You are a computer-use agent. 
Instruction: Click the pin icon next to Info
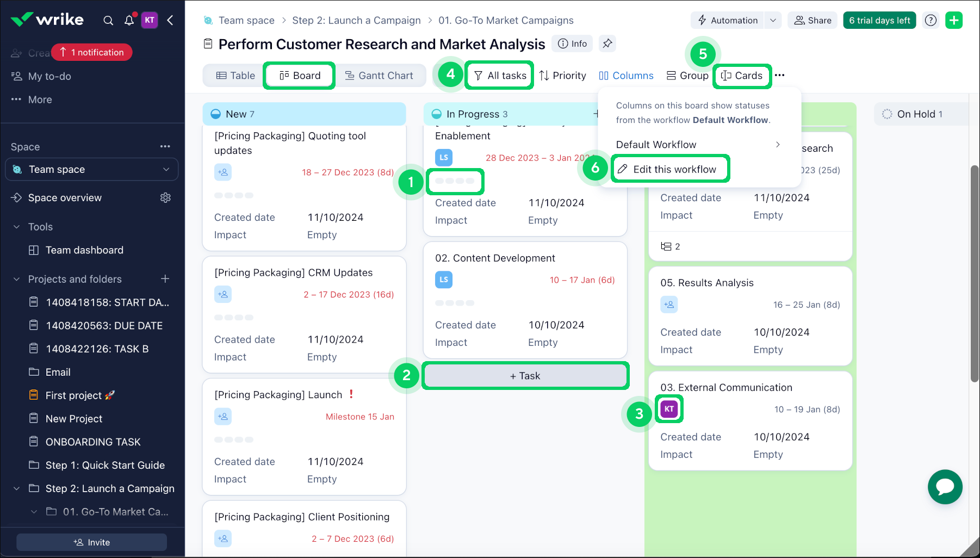[607, 44]
